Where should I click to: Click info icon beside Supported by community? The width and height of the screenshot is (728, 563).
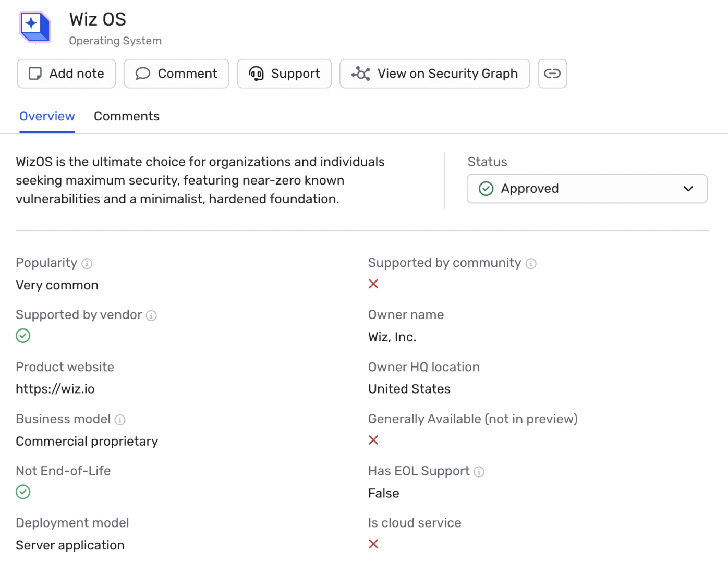(531, 264)
